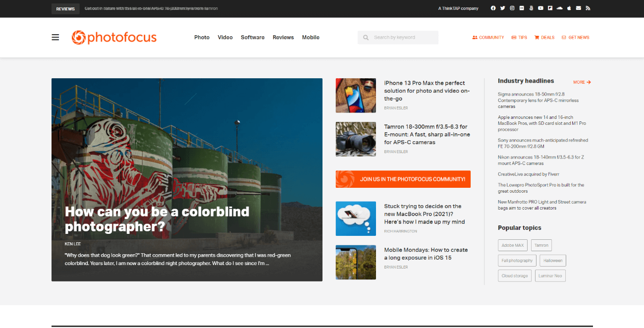Select the Fall photography topic tag
This screenshot has width=644, height=328.
tap(517, 261)
